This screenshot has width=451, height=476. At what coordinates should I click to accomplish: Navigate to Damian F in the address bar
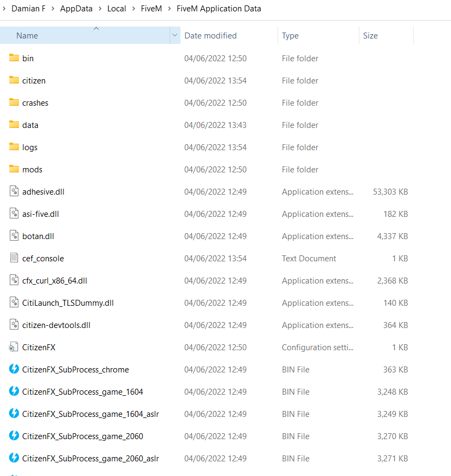click(29, 9)
